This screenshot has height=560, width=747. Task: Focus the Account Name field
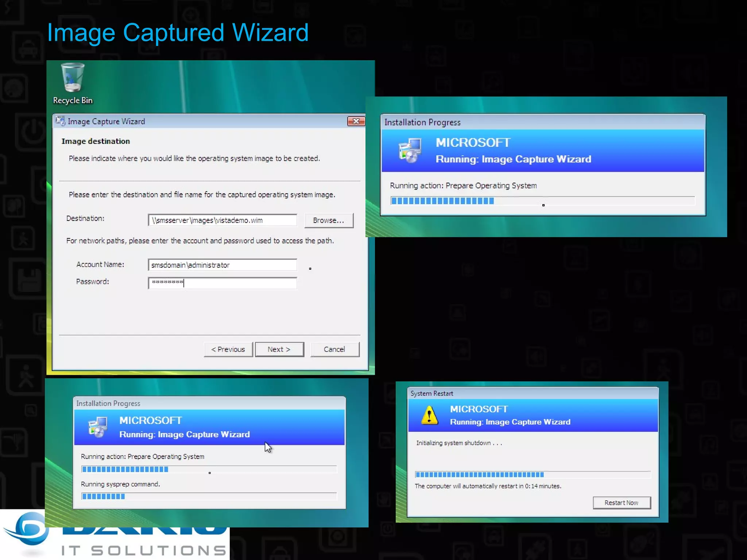[222, 265]
